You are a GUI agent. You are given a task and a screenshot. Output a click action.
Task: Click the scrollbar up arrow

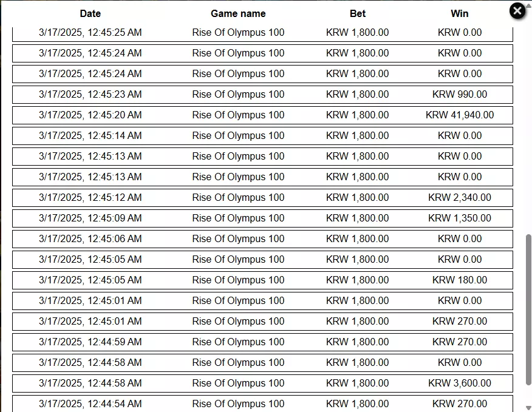[x=528, y=5]
